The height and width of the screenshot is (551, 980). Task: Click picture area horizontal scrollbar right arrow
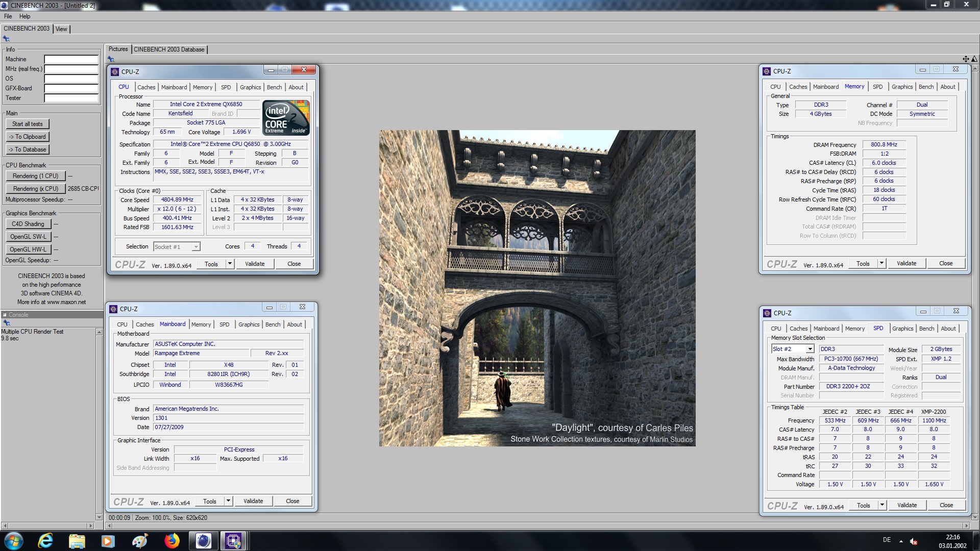point(966,525)
